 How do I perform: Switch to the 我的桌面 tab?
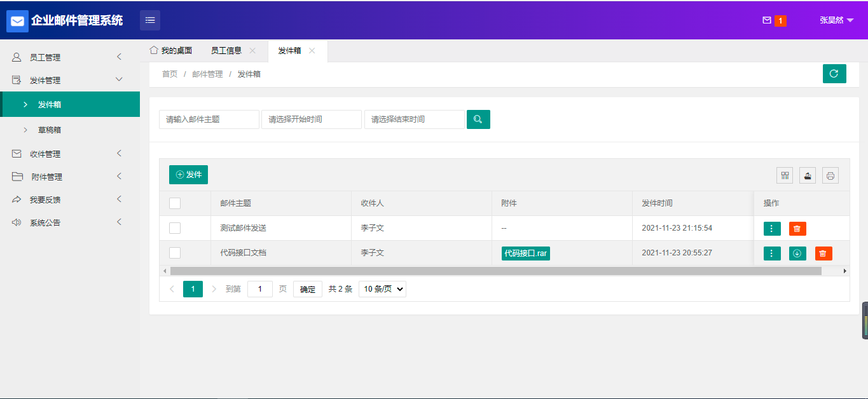[x=171, y=51]
